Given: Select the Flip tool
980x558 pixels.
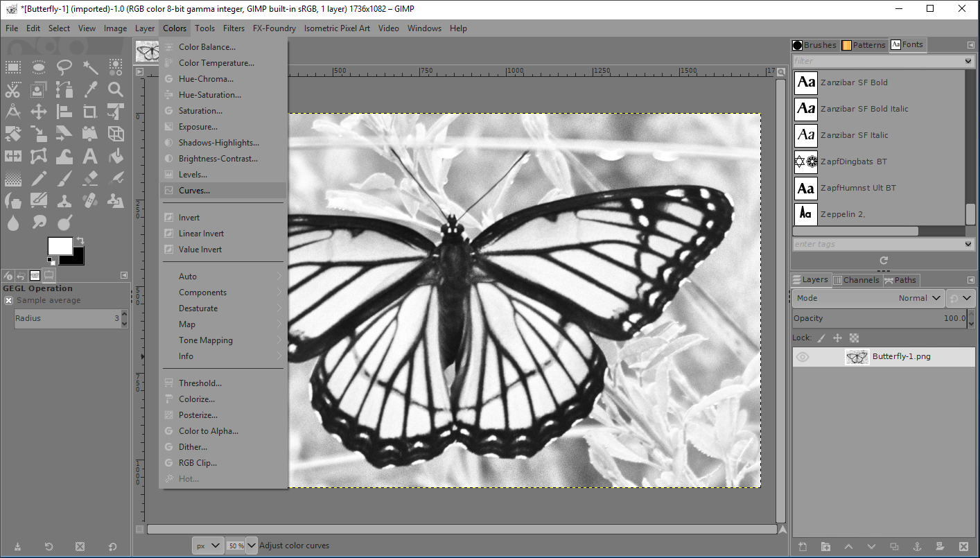Looking at the screenshot, I should click(x=13, y=156).
